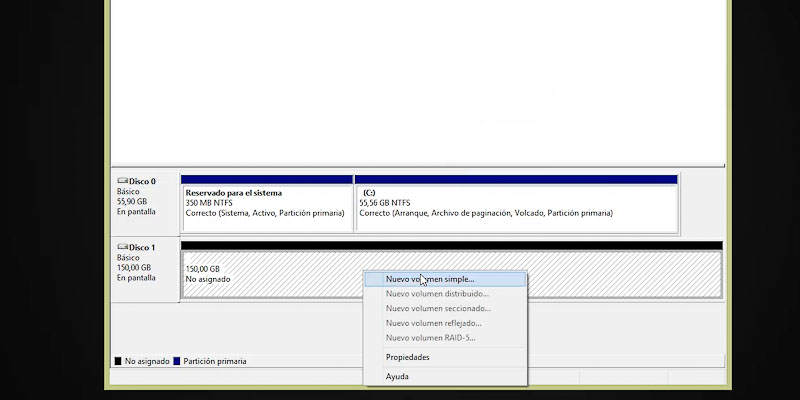
Task: Click the Correcto (Arranque, Archivo de paginación...) text
Action: [x=486, y=213]
